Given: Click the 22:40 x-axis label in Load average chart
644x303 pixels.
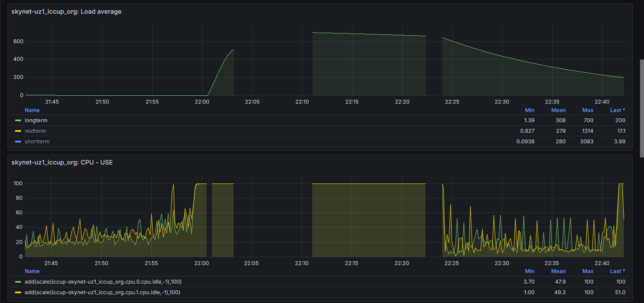Looking at the screenshot, I should (602, 102).
